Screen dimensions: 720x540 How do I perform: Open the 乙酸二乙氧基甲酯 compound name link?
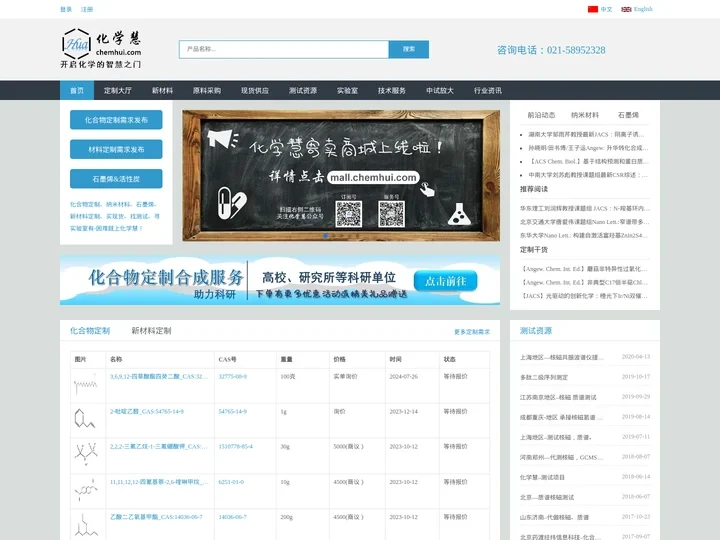tap(156, 517)
